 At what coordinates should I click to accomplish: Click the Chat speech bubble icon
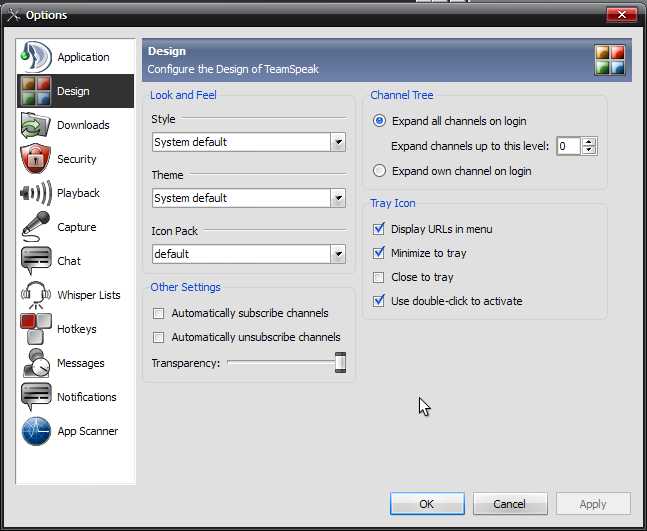[x=36, y=260]
